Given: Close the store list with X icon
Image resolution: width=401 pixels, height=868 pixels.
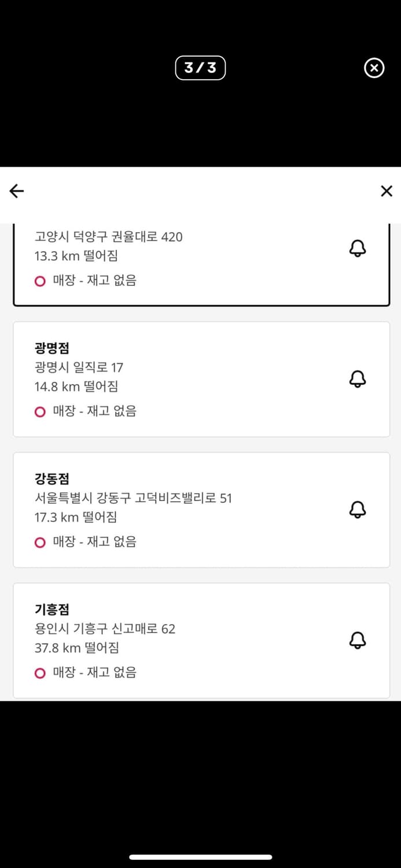Looking at the screenshot, I should click(x=387, y=191).
